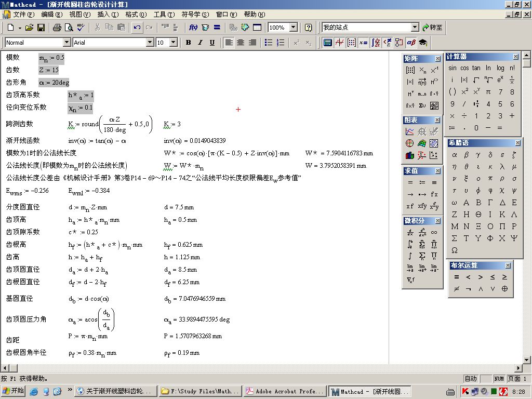Insert polar plot from graph palette
Image resolution: width=532 pixels, height=399 pixels.
pyautogui.click(x=410, y=143)
